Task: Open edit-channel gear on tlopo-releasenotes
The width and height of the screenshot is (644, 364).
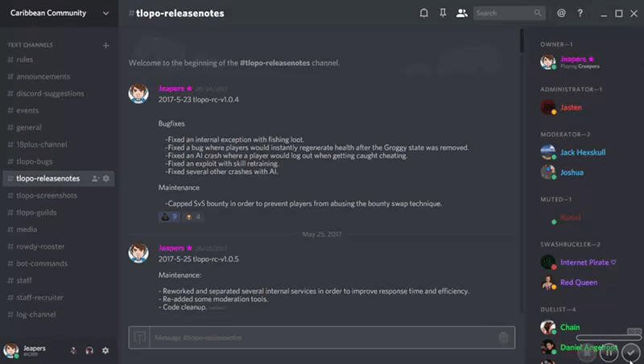Action: (106, 178)
